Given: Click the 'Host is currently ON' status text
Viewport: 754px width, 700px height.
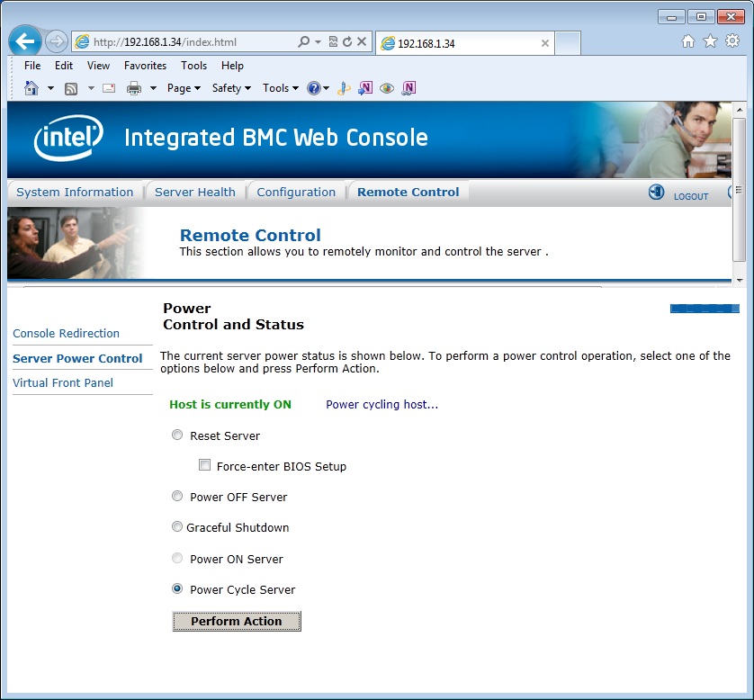Looking at the screenshot, I should coord(230,404).
